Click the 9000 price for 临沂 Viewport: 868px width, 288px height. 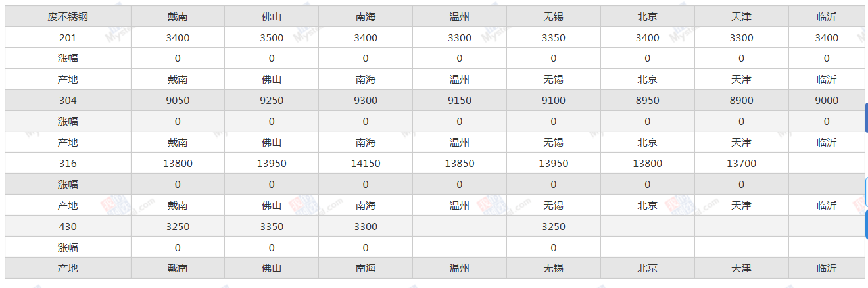(x=827, y=101)
